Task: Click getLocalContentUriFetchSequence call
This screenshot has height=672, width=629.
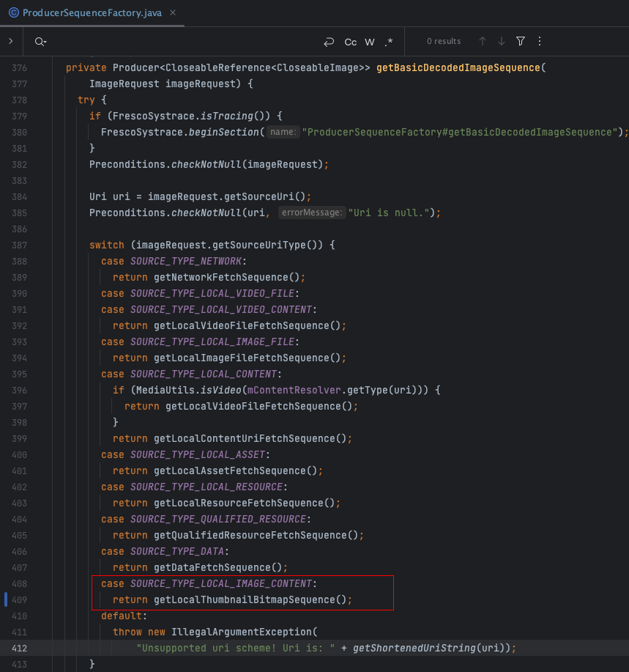Action: click(245, 438)
